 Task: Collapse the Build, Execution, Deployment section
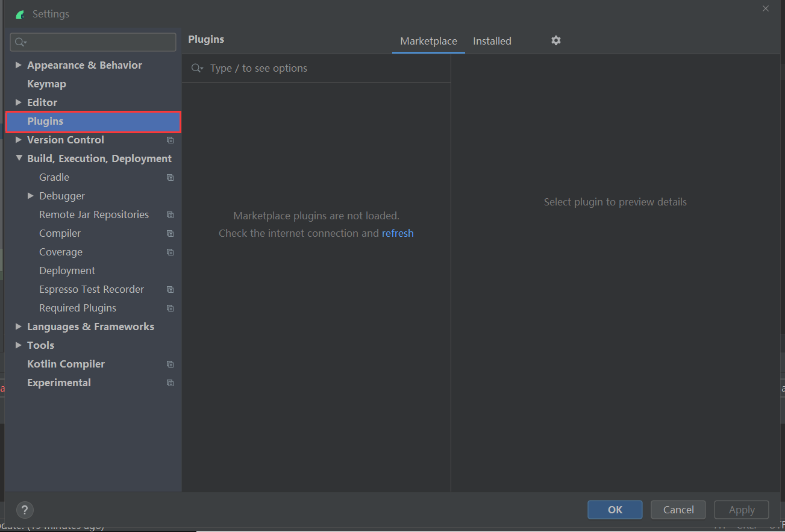tap(18, 158)
